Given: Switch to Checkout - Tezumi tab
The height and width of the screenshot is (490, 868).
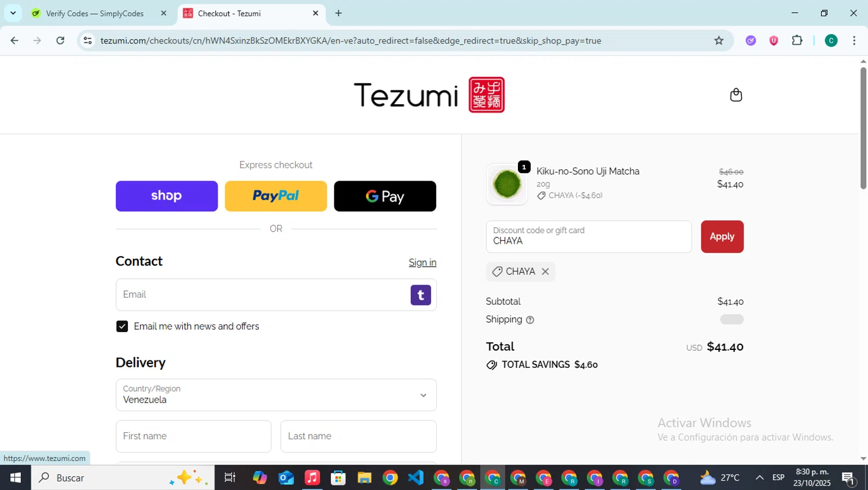Looking at the screenshot, I should 252,13.
